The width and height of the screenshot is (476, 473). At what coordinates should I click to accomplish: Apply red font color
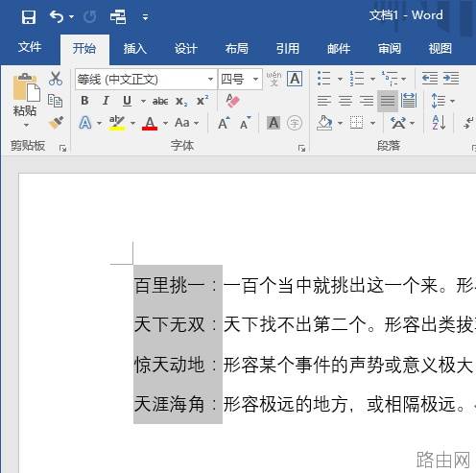[150, 123]
